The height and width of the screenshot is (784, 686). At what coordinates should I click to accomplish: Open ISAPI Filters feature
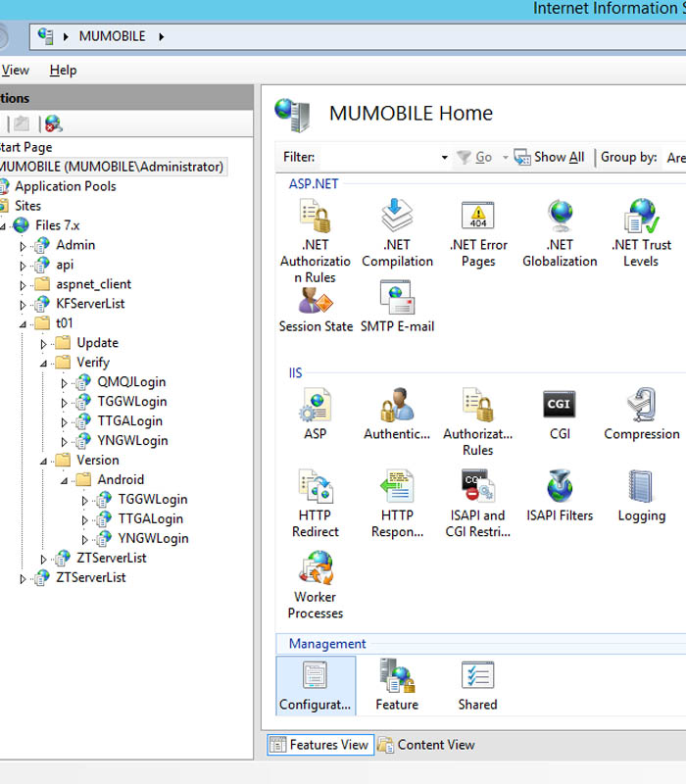coord(560,495)
